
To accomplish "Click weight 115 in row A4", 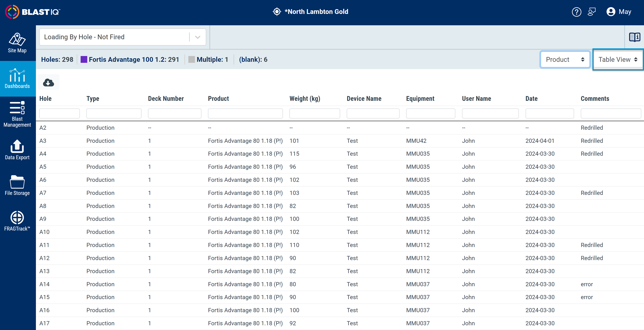I will [x=294, y=154].
